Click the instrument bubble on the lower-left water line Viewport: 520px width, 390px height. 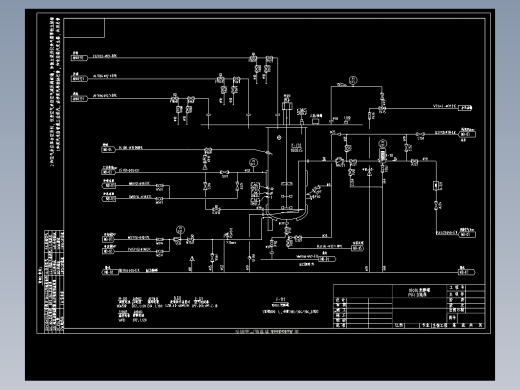point(180,230)
